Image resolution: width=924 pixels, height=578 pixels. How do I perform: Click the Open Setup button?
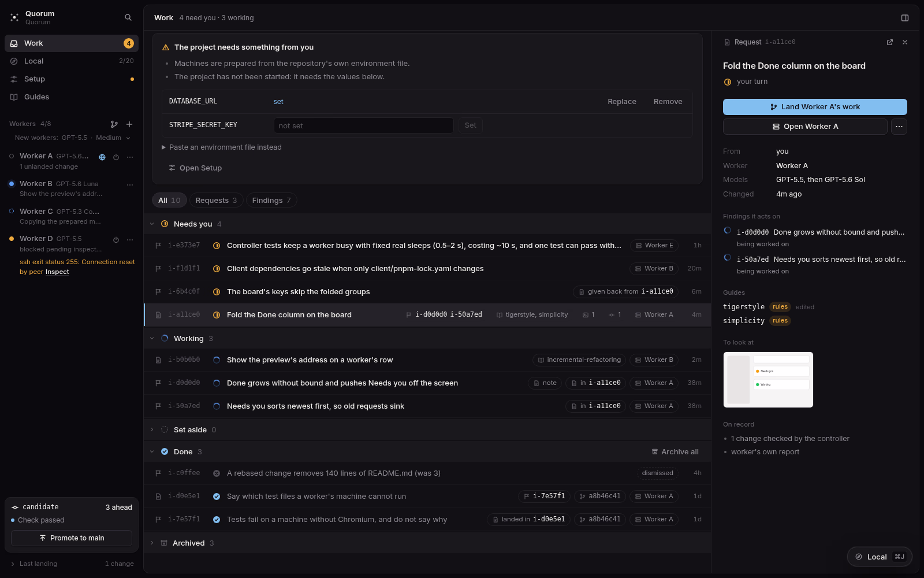pyautogui.click(x=195, y=168)
